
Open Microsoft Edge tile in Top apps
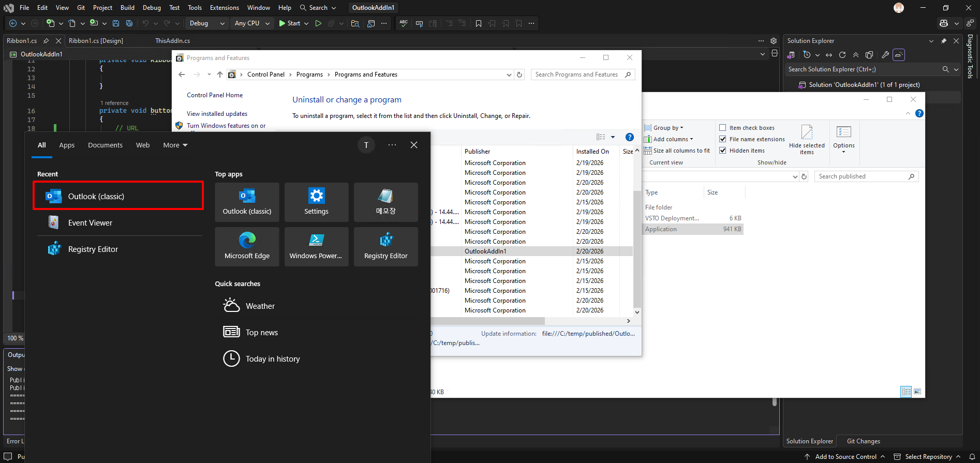pos(247,247)
